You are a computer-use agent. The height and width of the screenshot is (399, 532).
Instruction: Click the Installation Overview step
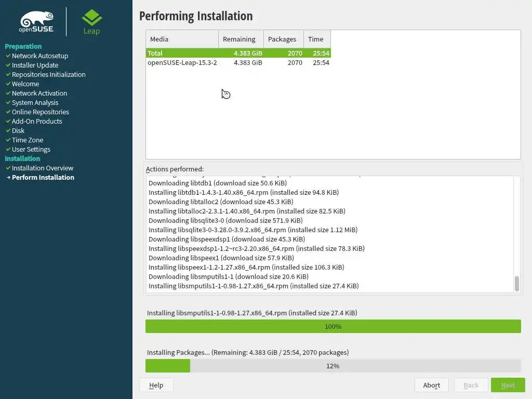pos(43,168)
